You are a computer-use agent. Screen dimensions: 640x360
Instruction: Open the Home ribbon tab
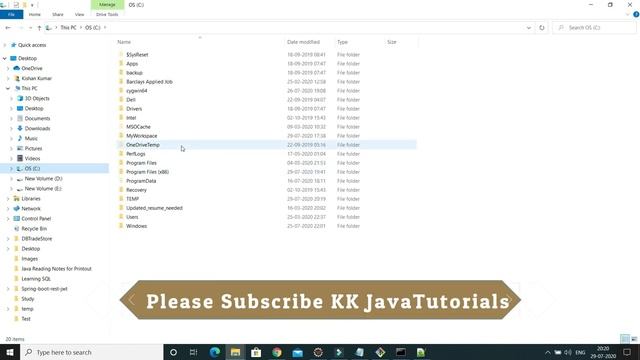coord(35,14)
